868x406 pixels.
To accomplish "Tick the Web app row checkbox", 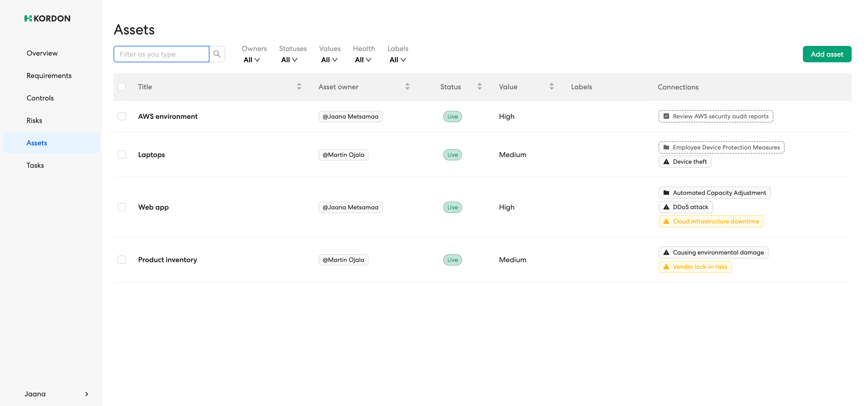I will [x=122, y=207].
